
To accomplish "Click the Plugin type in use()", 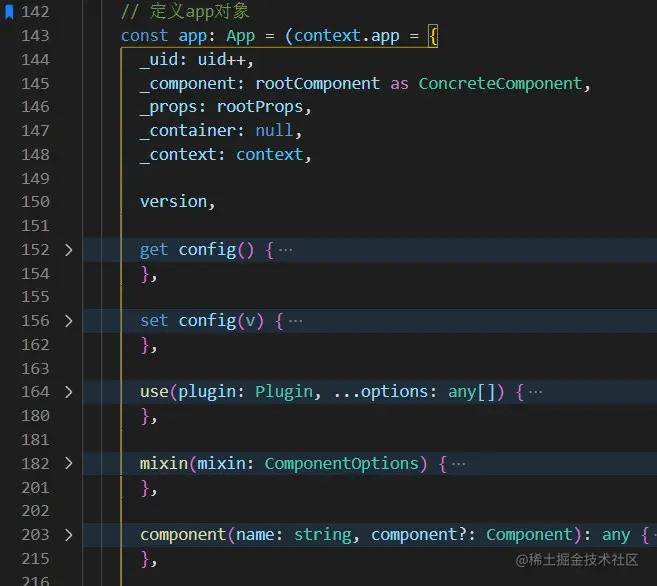I will tap(284, 392).
